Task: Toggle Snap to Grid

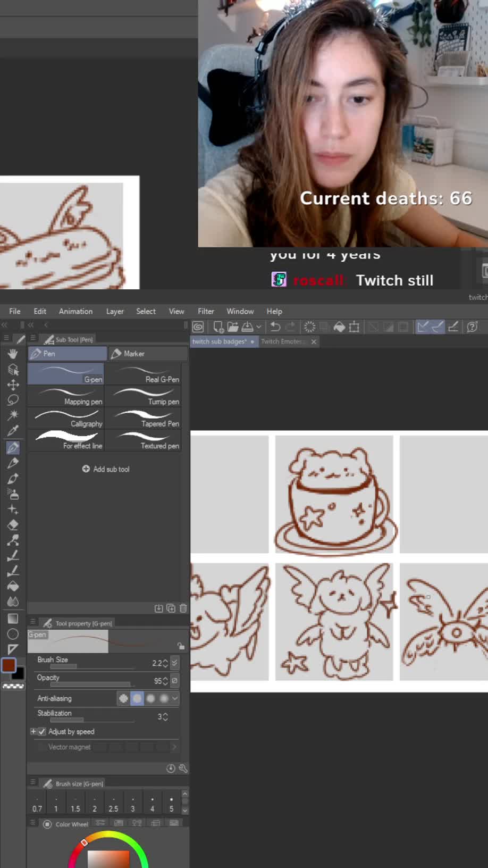Action: [x=453, y=327]
